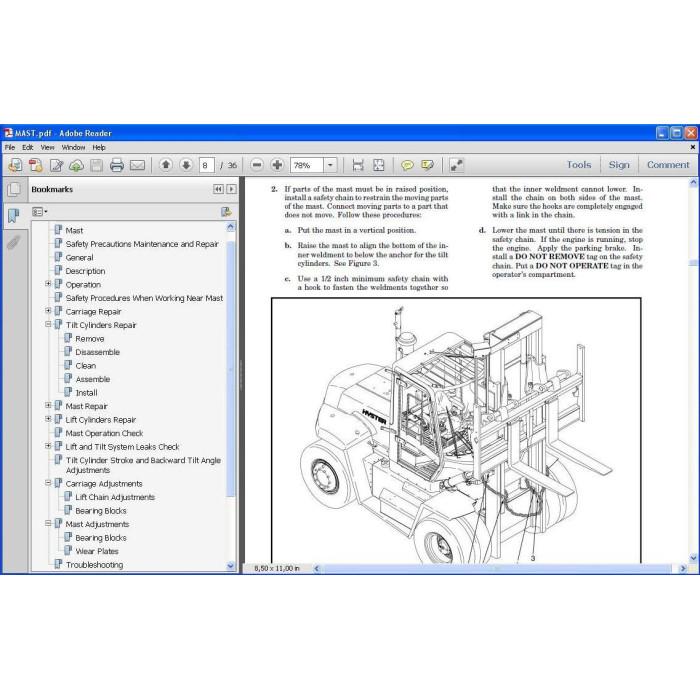Open the File menu
The height and width of the screenshot is (700, 700).
click(x=10, y=147)
